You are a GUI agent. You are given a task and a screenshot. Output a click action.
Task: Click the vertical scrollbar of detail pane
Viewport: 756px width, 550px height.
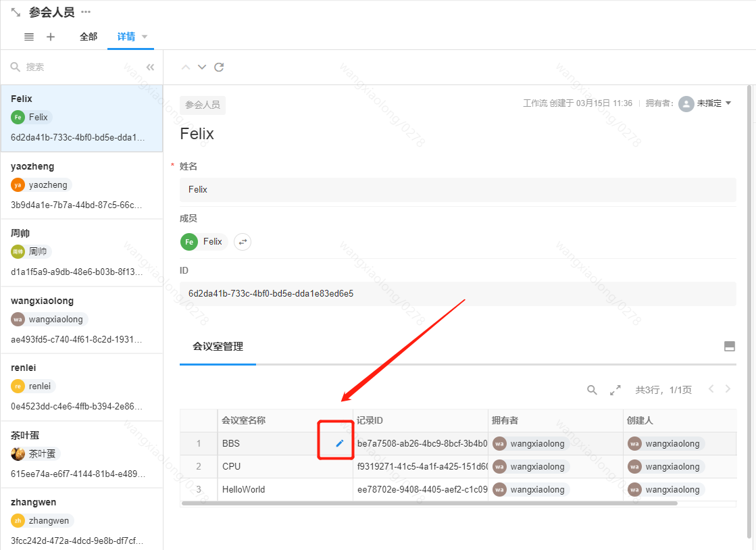click(x=749, y=312)
